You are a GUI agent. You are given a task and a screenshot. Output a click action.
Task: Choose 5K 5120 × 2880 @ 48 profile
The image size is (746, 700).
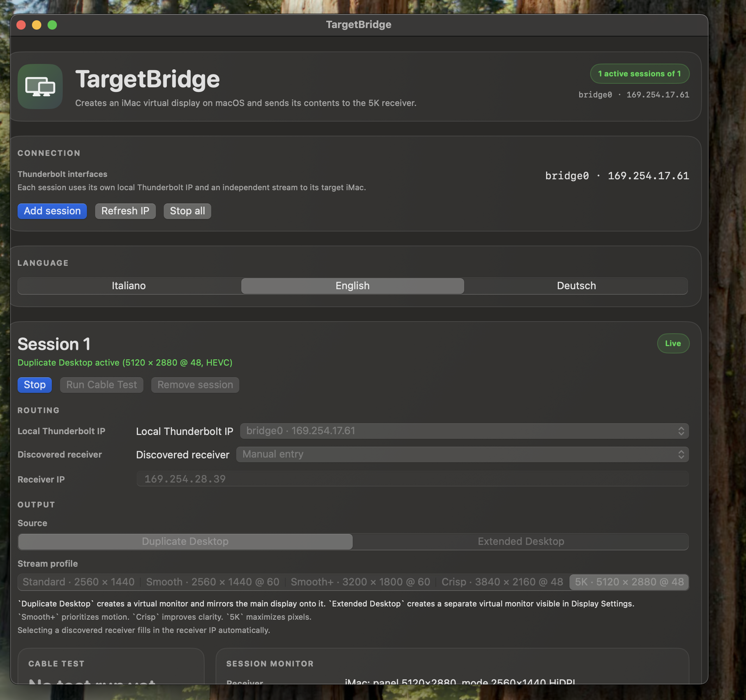click(629, 582)
